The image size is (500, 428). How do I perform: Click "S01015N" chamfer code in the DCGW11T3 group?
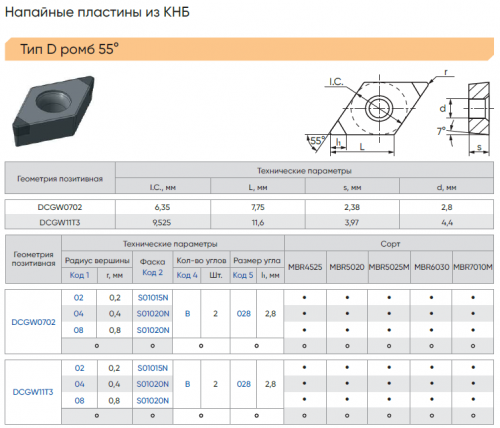click(x=153, y=368)
